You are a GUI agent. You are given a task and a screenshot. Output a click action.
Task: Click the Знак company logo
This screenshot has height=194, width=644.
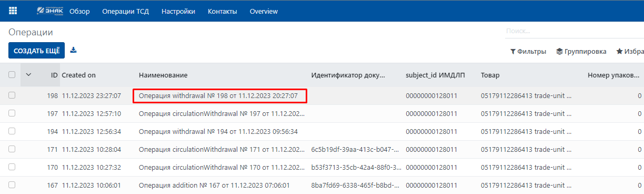49,11
